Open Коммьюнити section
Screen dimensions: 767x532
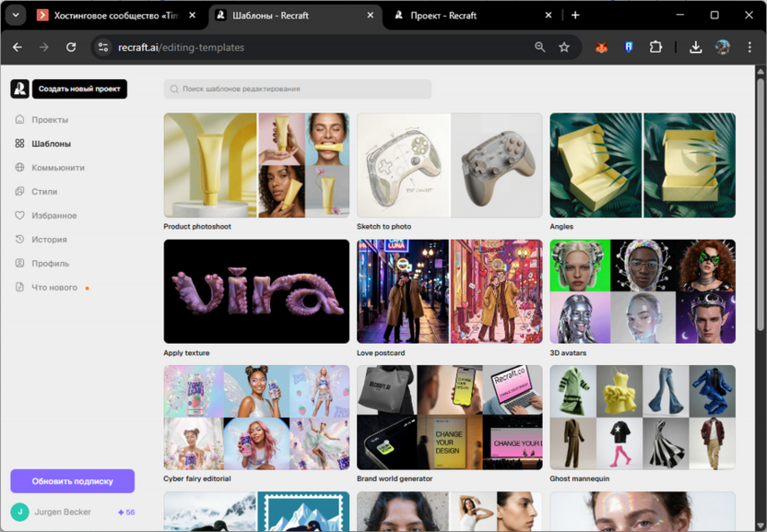click(x=58, y=168)
